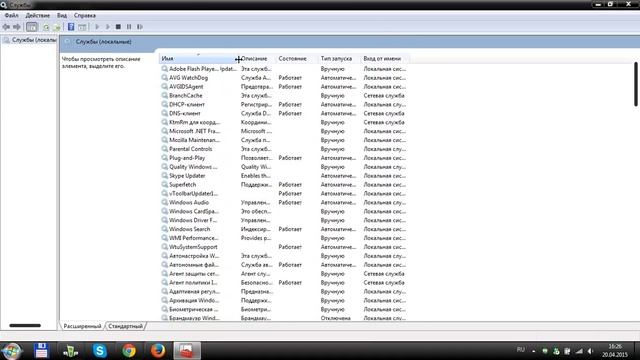This screenshot has width=640, height=360.
Task: Click the volume speaker tray icon
Action: click(x=590, y=351)
